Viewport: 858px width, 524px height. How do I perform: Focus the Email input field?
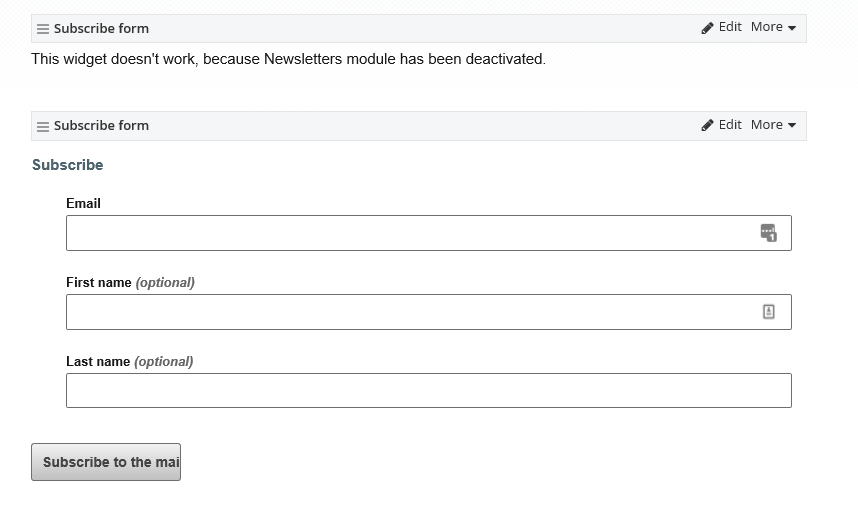[410, 233]
